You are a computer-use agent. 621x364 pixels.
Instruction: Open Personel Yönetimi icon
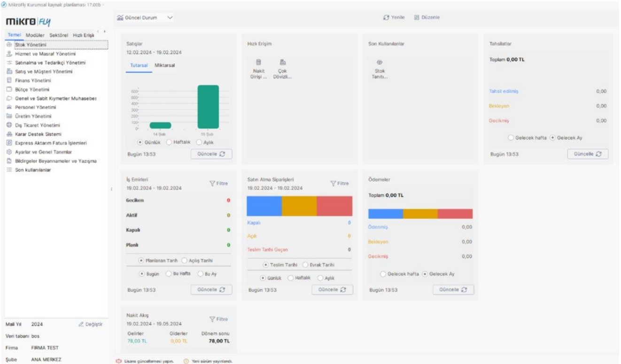click(9, 108)
